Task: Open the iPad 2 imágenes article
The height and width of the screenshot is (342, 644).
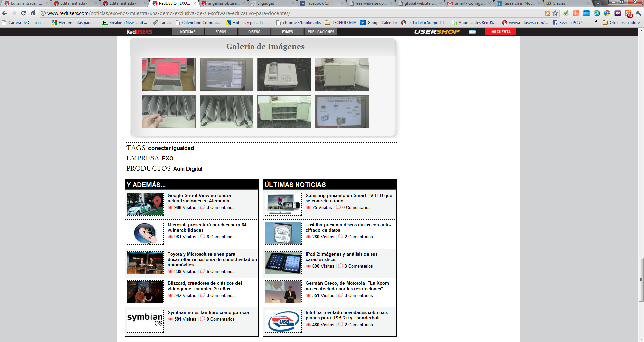Action: tap(341, 257)
